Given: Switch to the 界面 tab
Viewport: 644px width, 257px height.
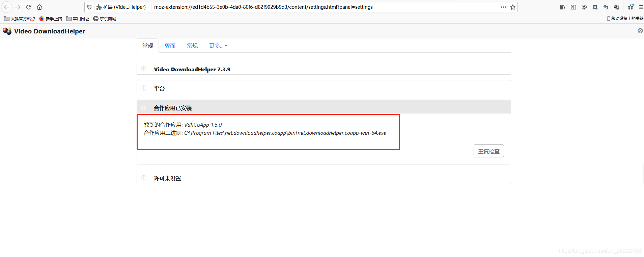Looking at the screenshot, I should pyautogui.click(x=170, y=46).
